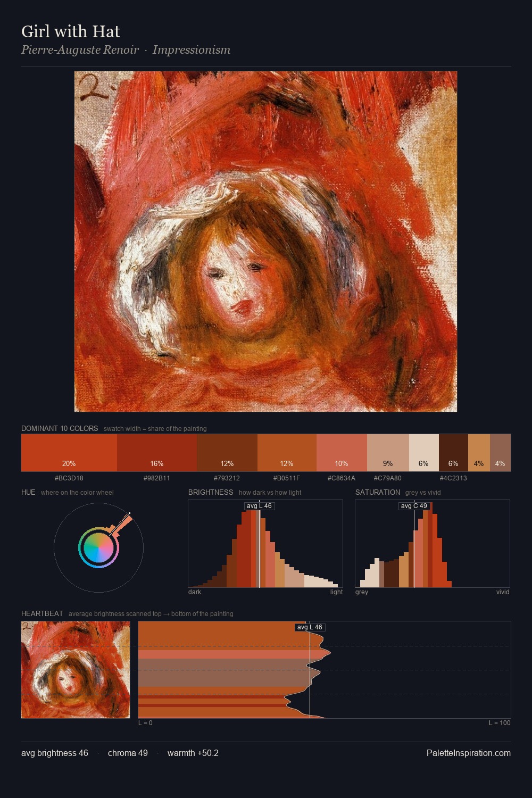Click the 4% tan-orange swatch
Image resolution: width=532 pixels, height=798 pixels.
(479, 453)
